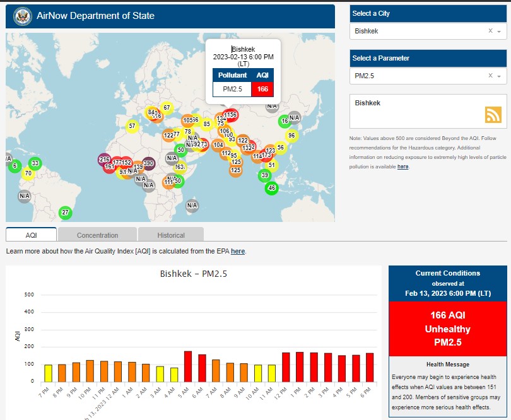The width and height of the screenshot is (511, 420).
Task: Select the maroon 390 AQI map marker
Action: click(148, 163)
